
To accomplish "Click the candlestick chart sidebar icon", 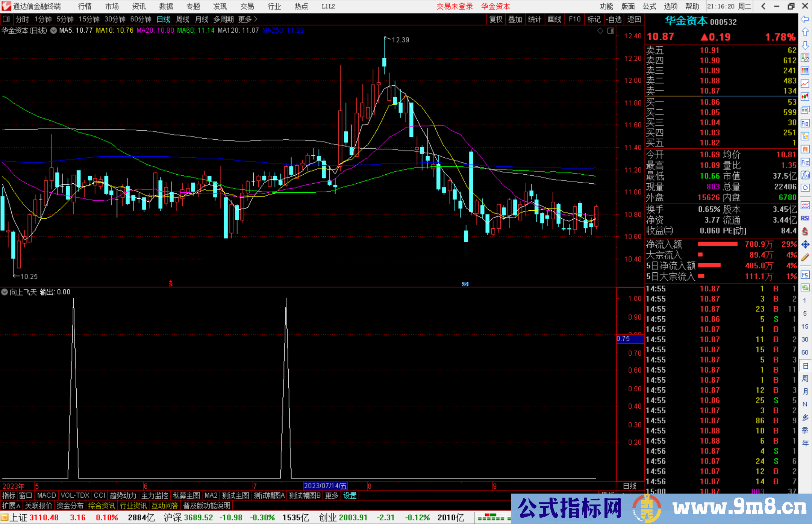I will [805, 97].
